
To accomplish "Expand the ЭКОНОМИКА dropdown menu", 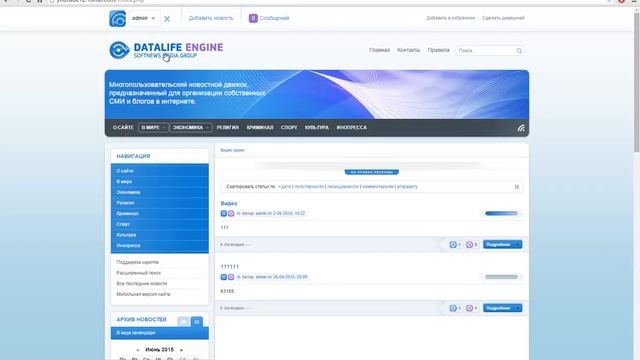I will coord(191,128).
